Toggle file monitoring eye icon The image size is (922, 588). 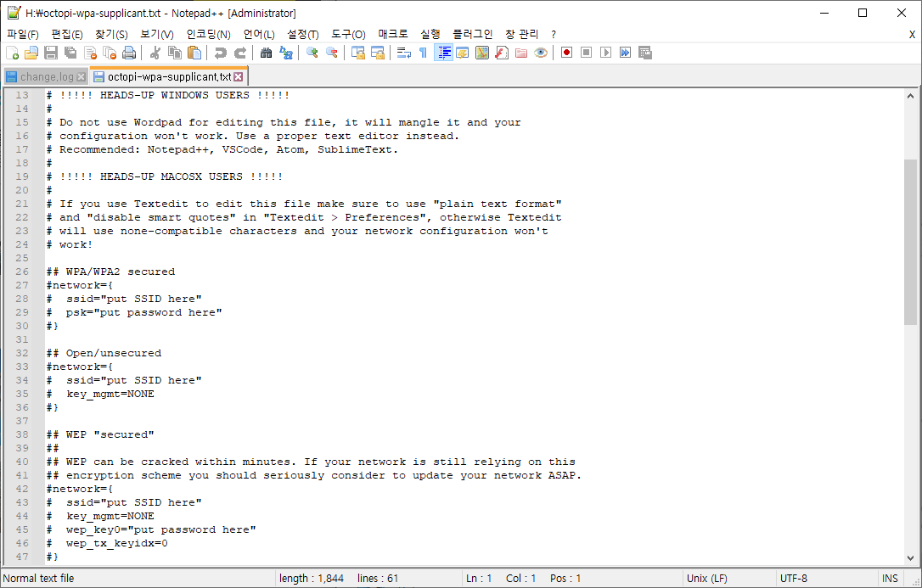(541, 53)
